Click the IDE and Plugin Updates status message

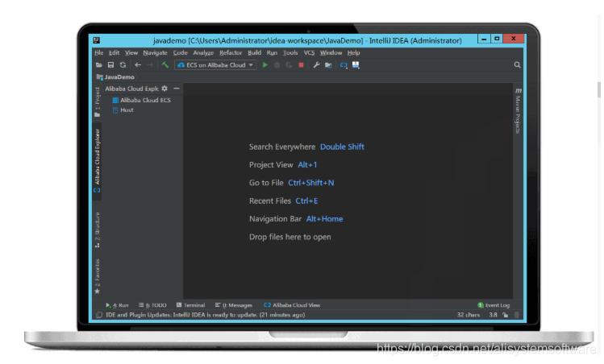[206, 315]
